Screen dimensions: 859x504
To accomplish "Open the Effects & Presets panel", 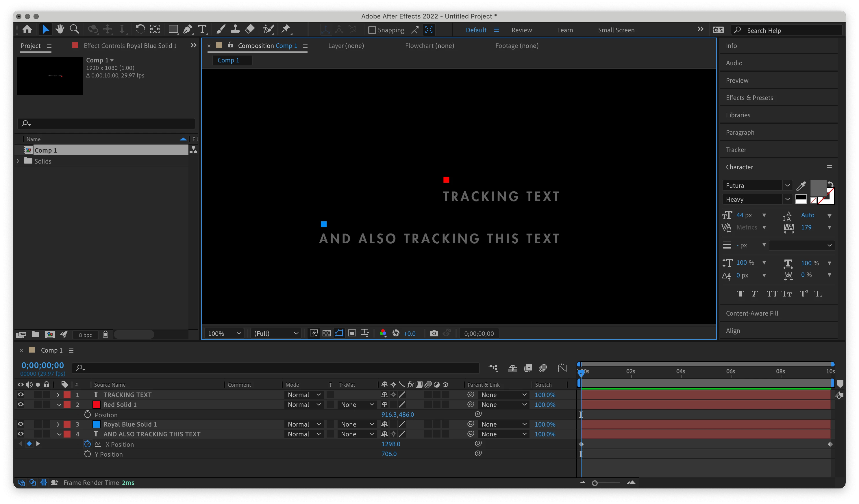I will point(749,98).
